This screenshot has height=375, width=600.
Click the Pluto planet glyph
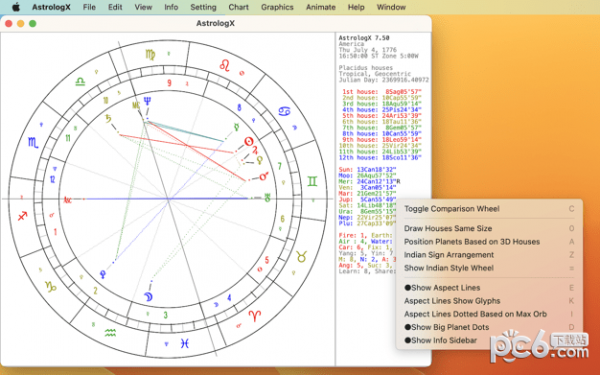[x=103, y=274]
